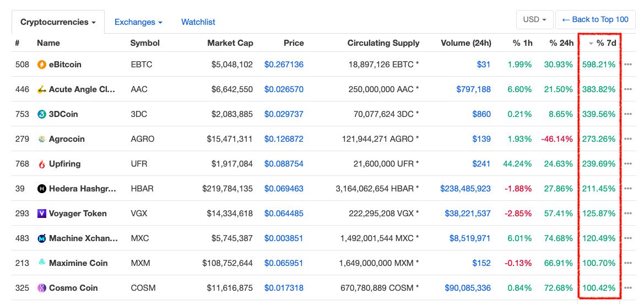The height and width of the screenshot is (304, 644).
Task: Open the USD currency selector
Action: point(534,19)
